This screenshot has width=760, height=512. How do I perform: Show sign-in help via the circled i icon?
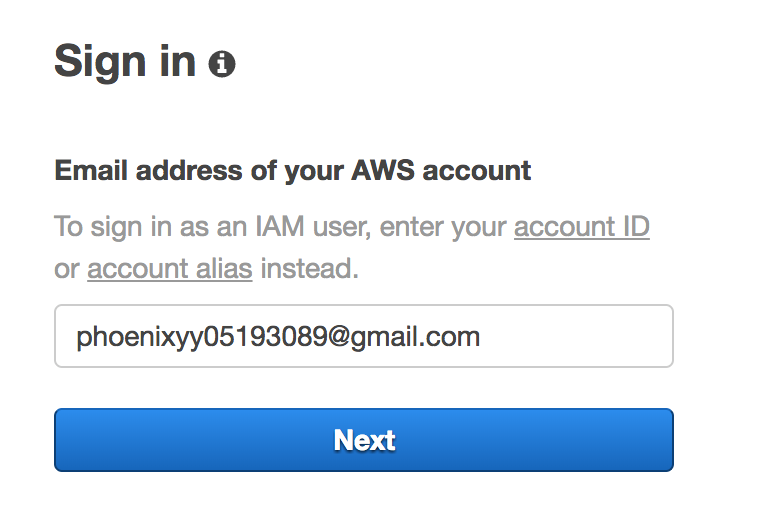pos(221,65)
